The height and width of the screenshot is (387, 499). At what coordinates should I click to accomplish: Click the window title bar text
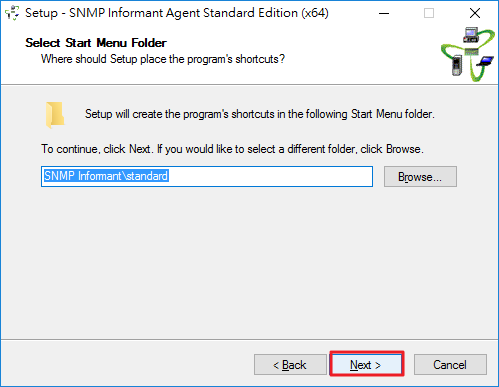(x=177, y=13)
